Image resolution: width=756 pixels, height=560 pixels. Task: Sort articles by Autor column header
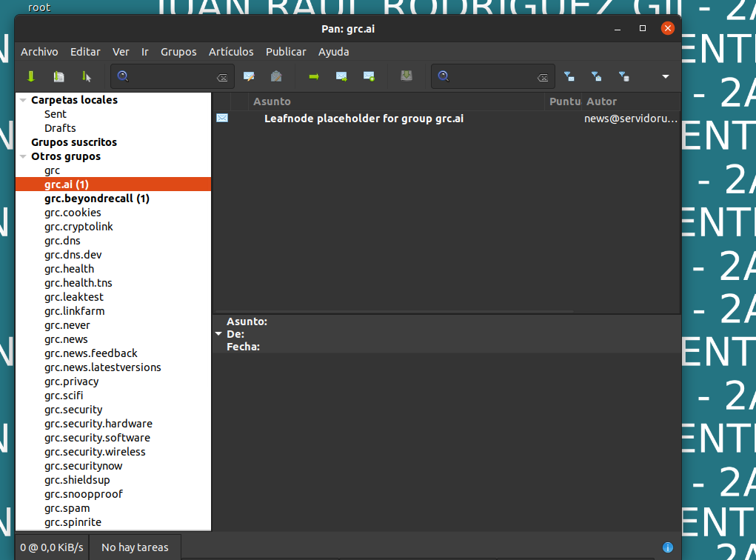click(x=631, y=101)
